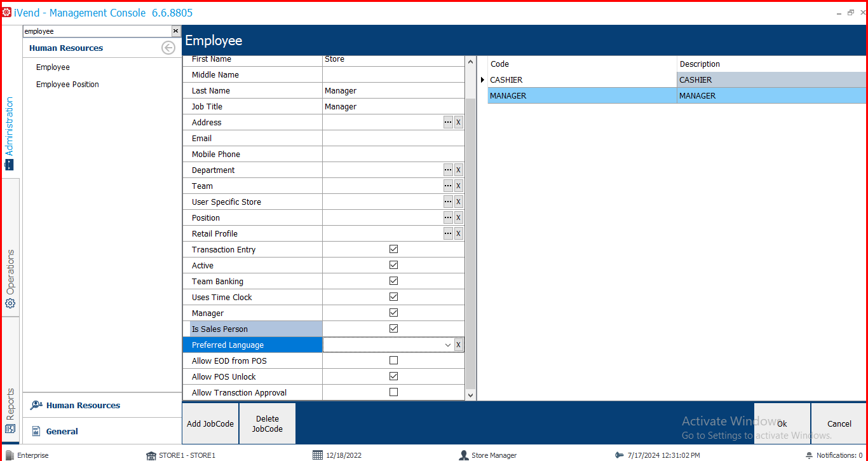Image resolution: width=868 pixels, height=461 pixels.
Task: Open the Notifications bell in status bar
Action: (x=809, y=455)
